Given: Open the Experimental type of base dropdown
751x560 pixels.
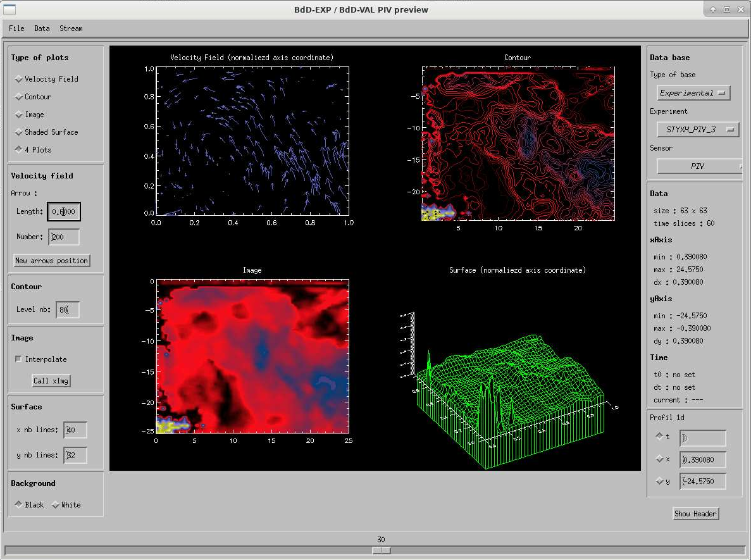Looking at the screenshot, I should point(693,93).
